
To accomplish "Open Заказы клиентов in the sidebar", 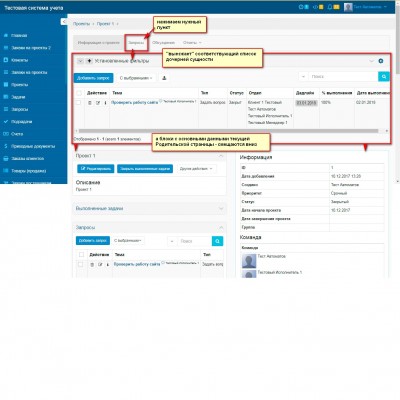I will tap(28, 159).
